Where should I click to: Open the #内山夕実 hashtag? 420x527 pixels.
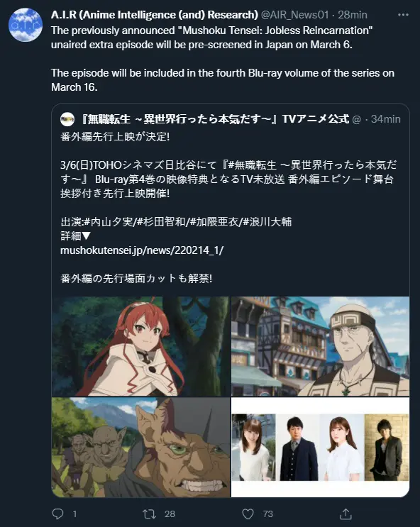tap(109, 222)
